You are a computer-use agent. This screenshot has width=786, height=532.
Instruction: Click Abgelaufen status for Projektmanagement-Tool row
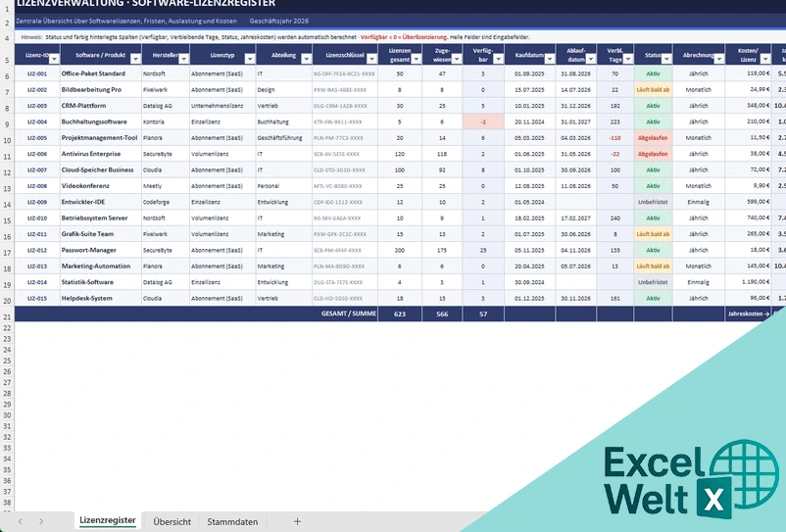653,138
